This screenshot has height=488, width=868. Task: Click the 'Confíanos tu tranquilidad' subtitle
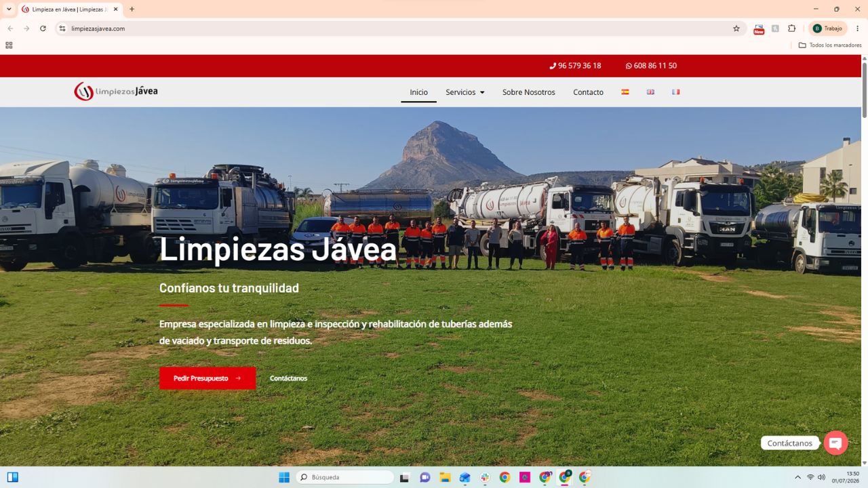tap(229, 288)
